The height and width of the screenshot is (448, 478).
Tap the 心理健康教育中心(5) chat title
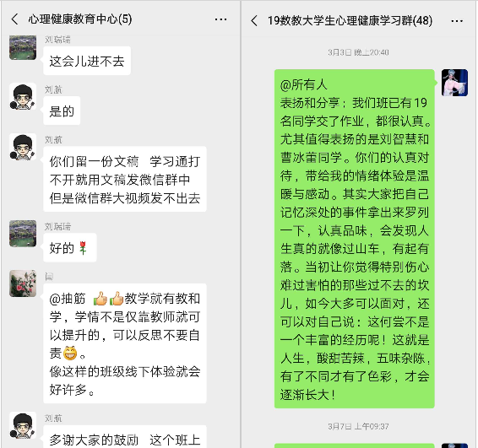(80, 19)
